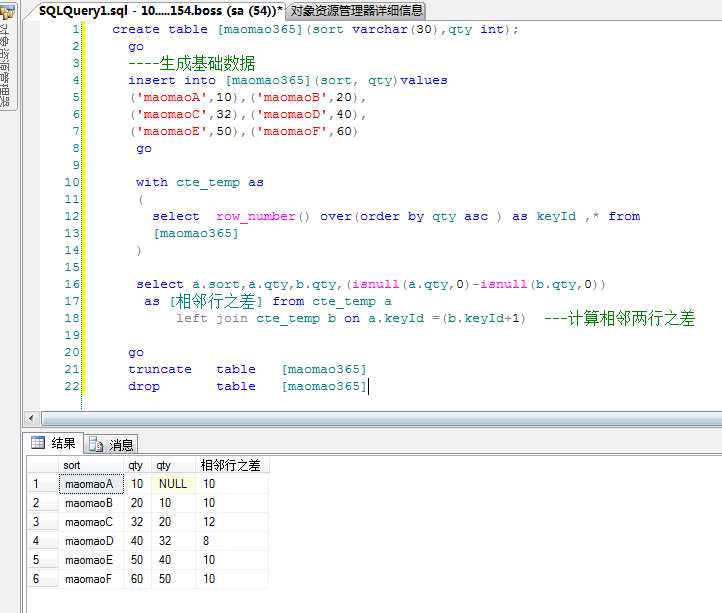Screen dimensions: 722x613
Task: Open the collapsed 对象资源管理器 side panel
Action: 7,55
